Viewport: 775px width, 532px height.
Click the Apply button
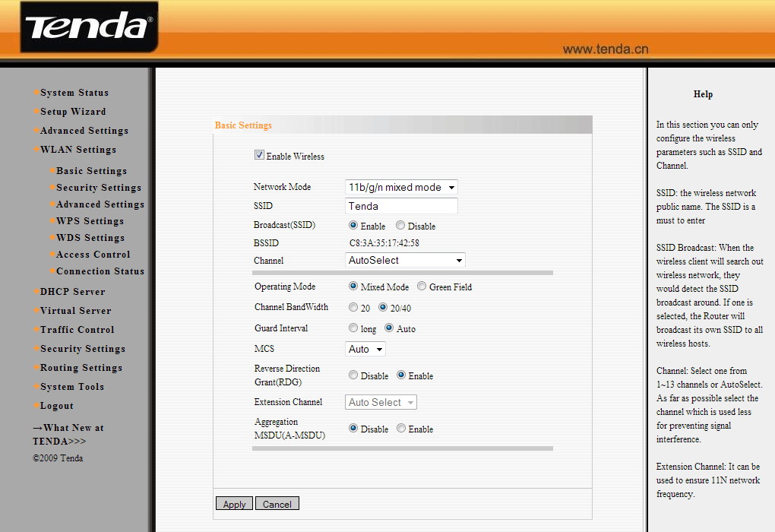coord(234,504)
